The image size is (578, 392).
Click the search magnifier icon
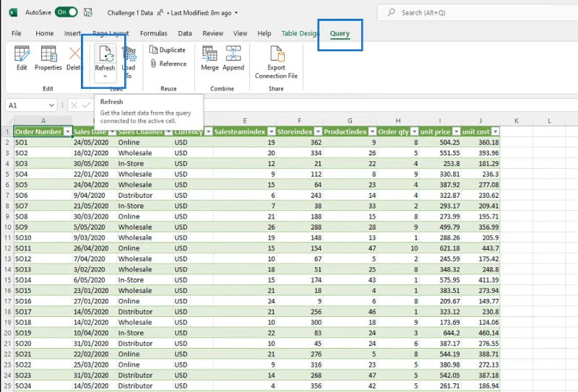tap(392, 12)
